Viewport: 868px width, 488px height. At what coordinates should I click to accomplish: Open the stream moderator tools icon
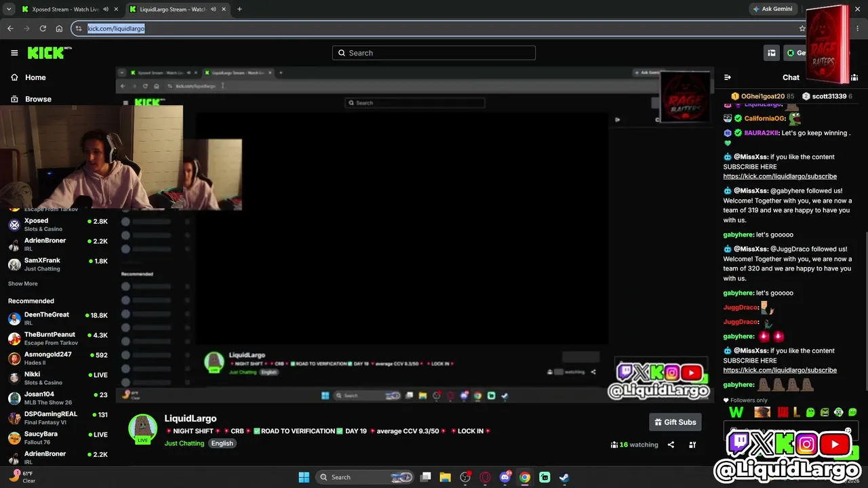[x=692, y=445]
